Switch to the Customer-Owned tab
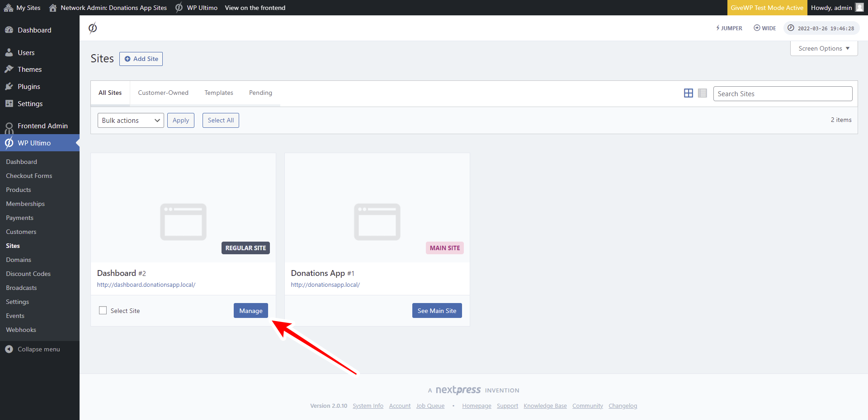 tap(163, 93)
